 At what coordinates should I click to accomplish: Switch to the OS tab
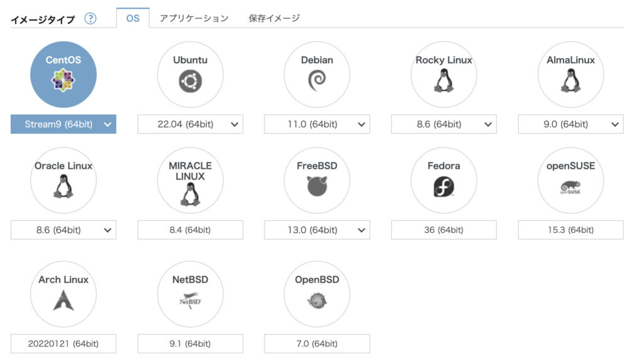tap(133, 18)
